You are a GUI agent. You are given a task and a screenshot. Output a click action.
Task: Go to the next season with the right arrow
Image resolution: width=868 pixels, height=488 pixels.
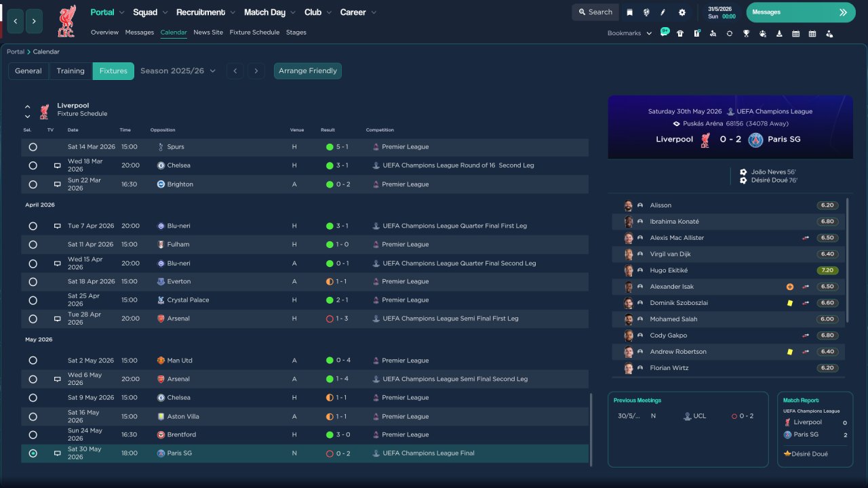(256, 70)
